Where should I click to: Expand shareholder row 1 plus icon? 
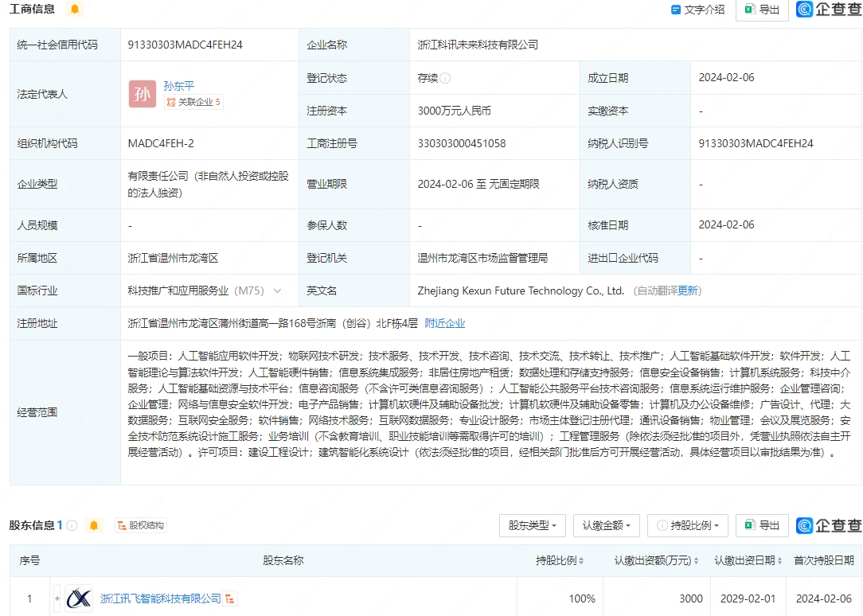[x=57, y=598]
